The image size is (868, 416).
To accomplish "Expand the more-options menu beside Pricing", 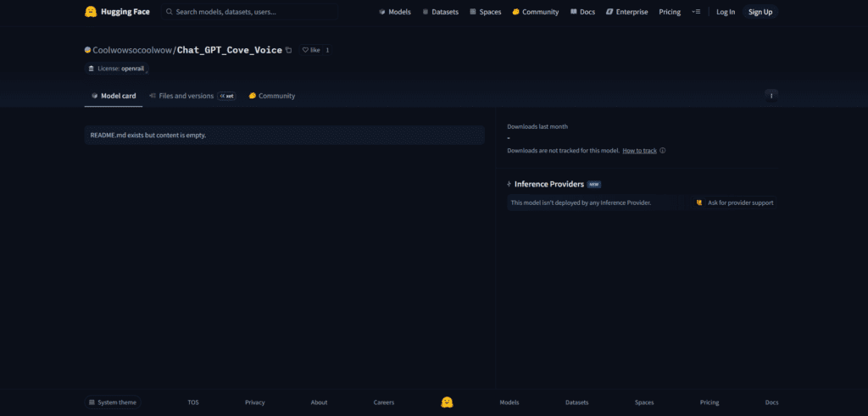I will [x=696, y=12].
